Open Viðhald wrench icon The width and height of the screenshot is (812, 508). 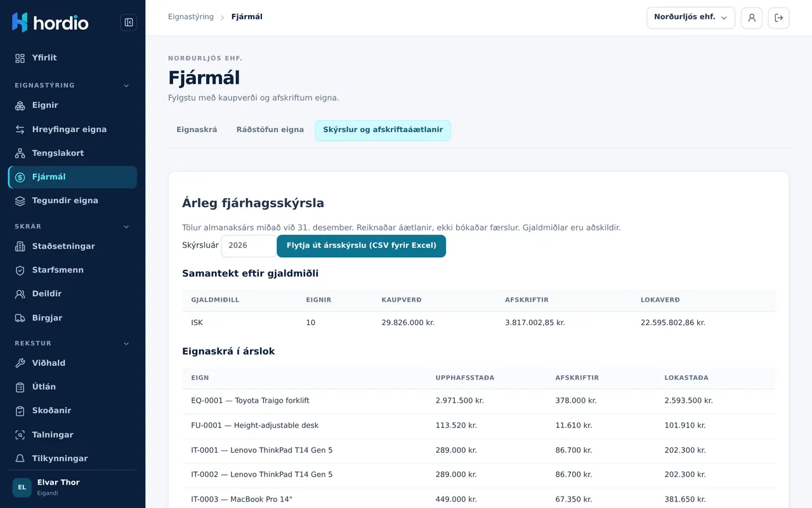(x=20, y=363)
